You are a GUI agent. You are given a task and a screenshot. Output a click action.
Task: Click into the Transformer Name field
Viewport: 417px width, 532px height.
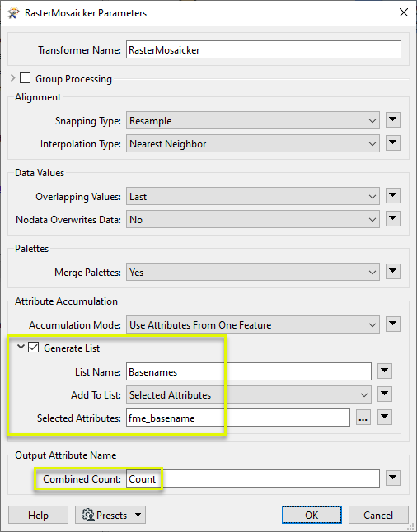coord(264,49)
